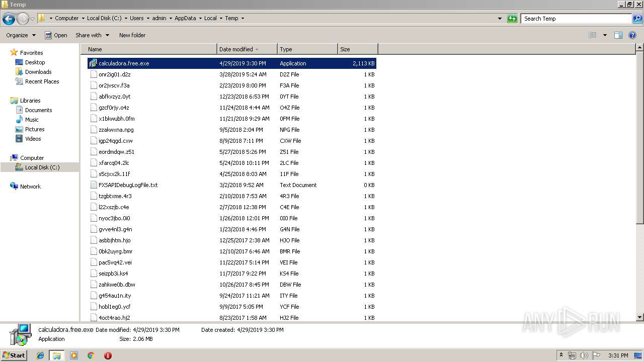Toggle the preview pane icon

618,35
